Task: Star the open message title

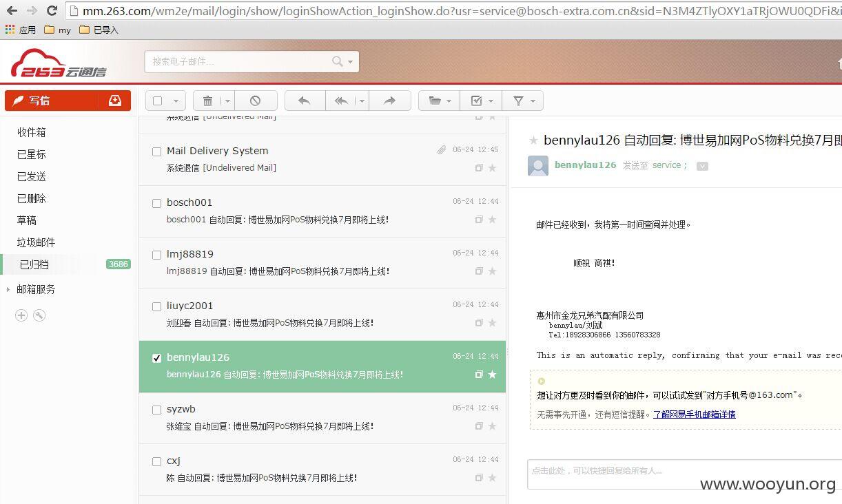Action: click(533, 140)
